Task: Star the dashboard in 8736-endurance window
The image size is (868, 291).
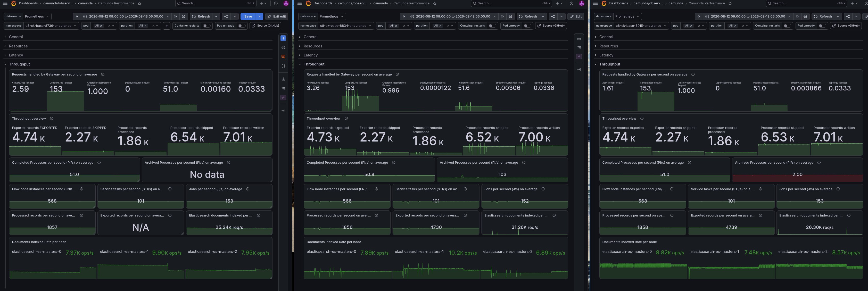Action: pos(139,3)
